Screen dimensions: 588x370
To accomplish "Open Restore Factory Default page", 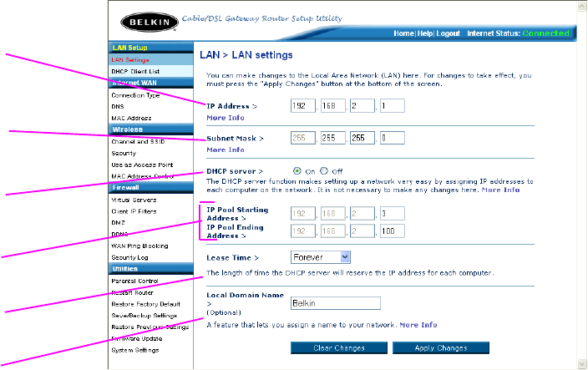I will pyautogui.click(x=146, y=304).
